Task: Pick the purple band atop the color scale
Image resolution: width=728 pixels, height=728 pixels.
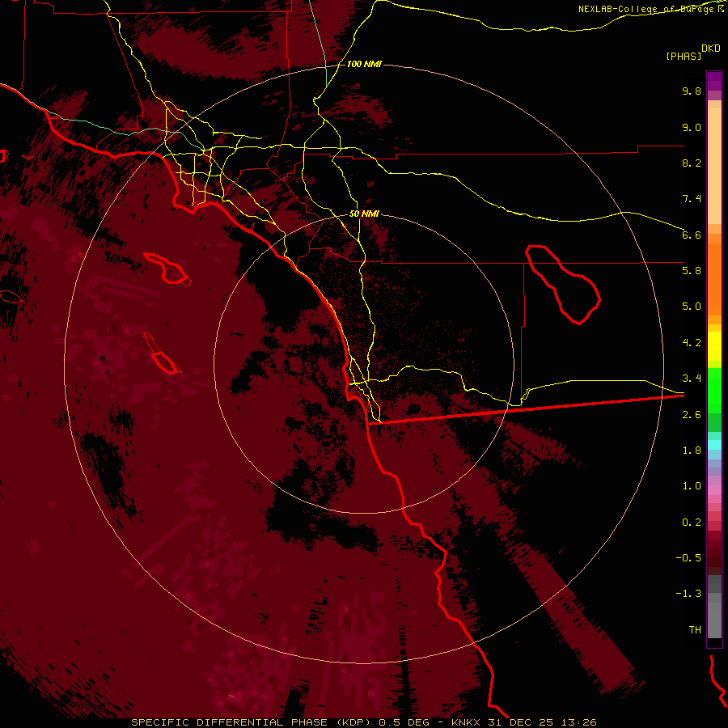Action: (x=714, y=81)
